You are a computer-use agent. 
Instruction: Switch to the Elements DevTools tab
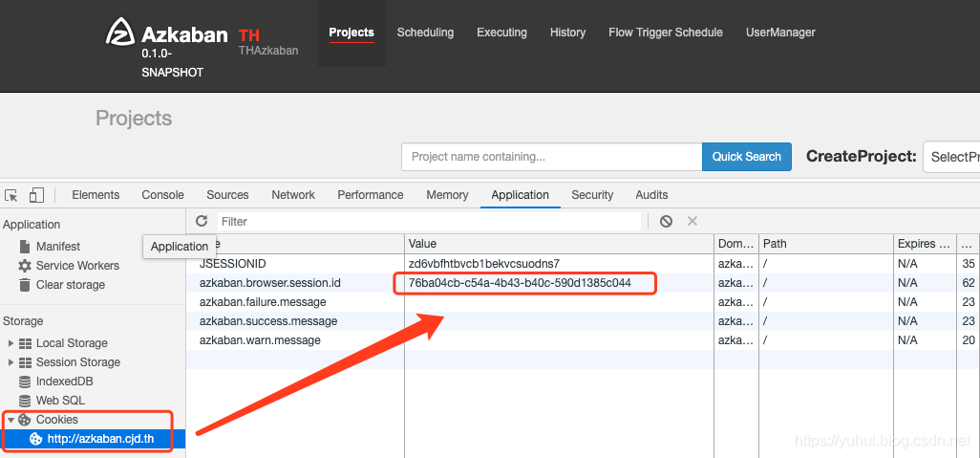tap(96, 195)
